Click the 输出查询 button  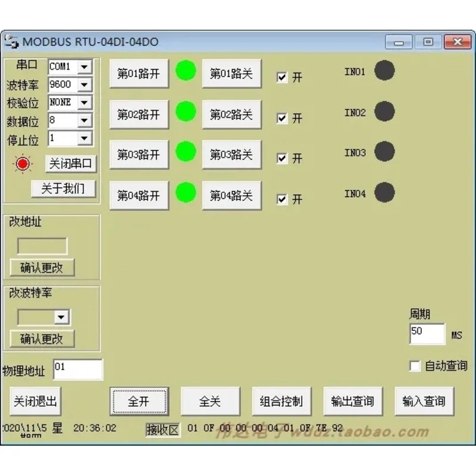(x=353, y=401)
